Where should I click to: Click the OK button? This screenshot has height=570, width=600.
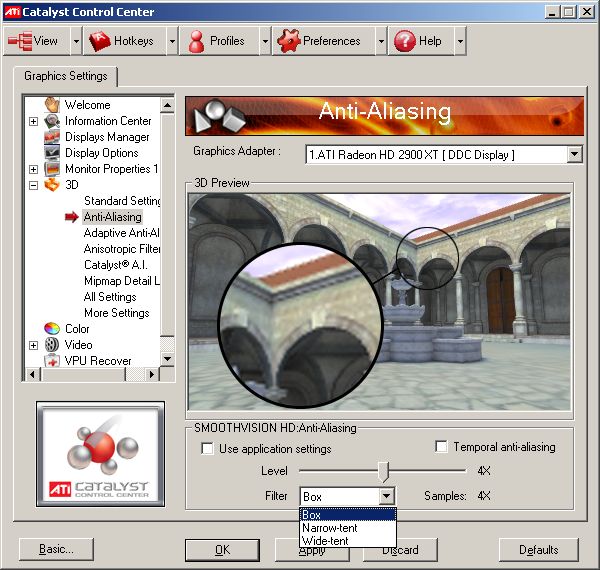click(x=222, y=550)
